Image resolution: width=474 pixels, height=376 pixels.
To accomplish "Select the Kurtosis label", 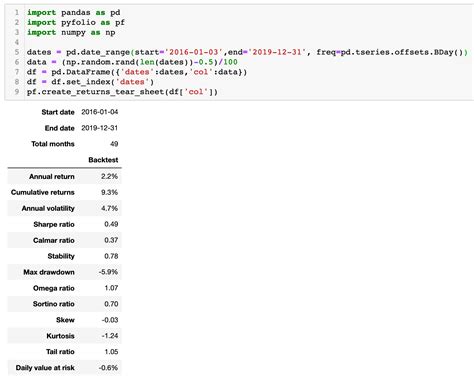I will 60,336.
